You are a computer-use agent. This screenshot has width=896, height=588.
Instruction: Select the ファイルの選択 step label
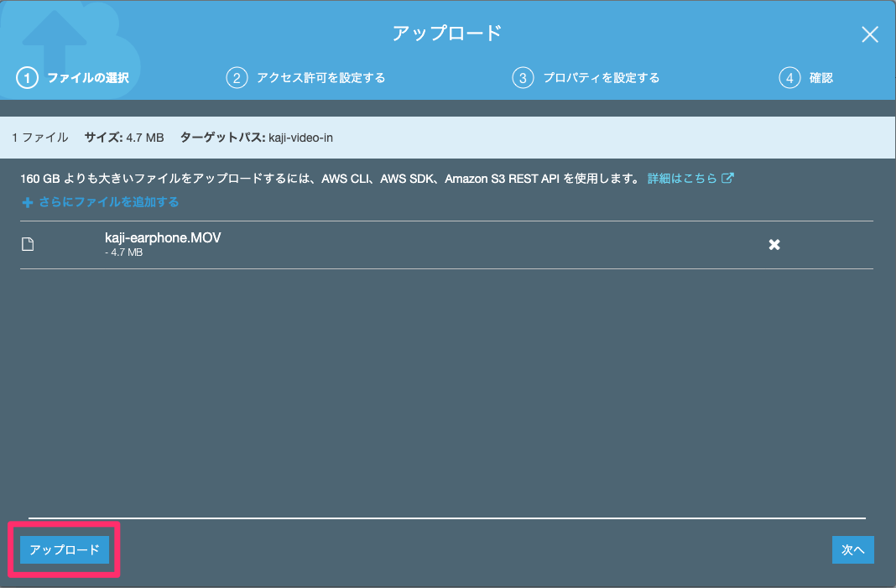(x=87, y=78)
